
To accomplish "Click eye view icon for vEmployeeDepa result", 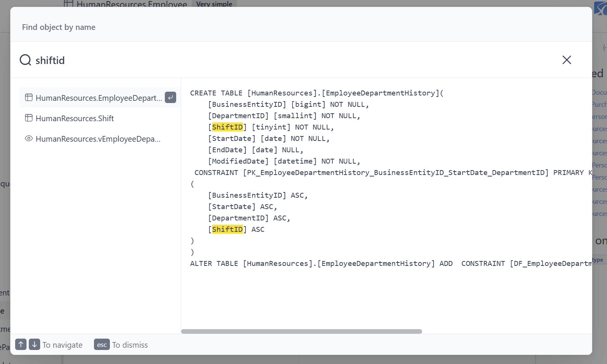I will (x=29, y=139).
